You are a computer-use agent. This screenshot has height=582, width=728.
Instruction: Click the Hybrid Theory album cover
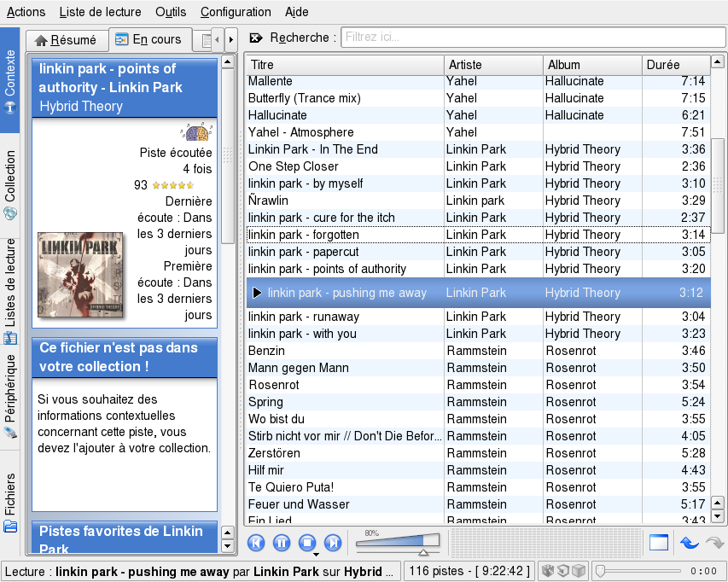click(x=80, y=275)
